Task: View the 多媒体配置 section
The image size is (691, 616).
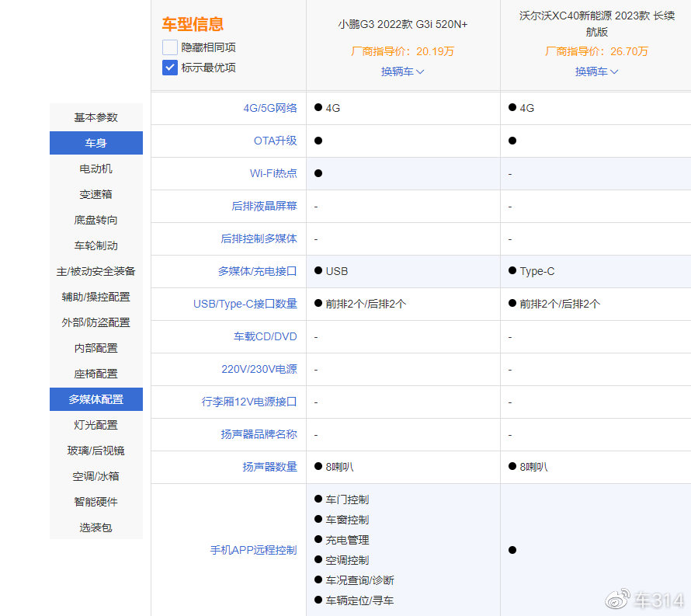Action: pyautogui.click(x=95, y=398)
